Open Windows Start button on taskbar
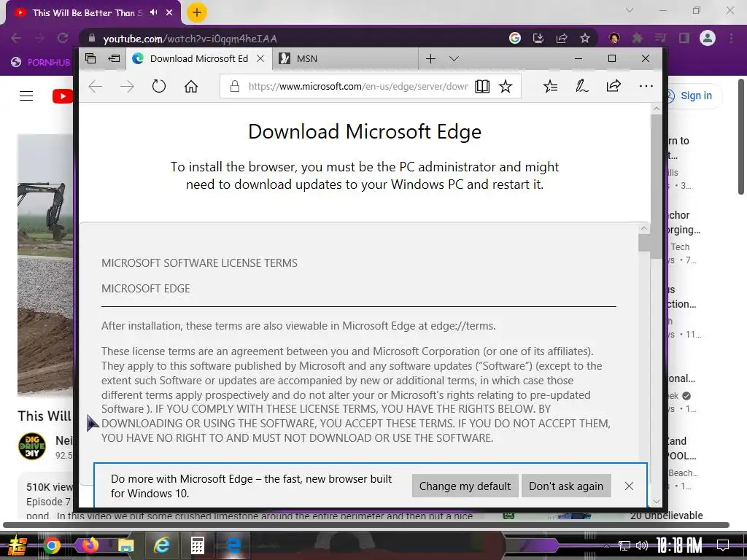Image resolution: width=747 pixels, height=560 pixels. click(x=18, y=545)
